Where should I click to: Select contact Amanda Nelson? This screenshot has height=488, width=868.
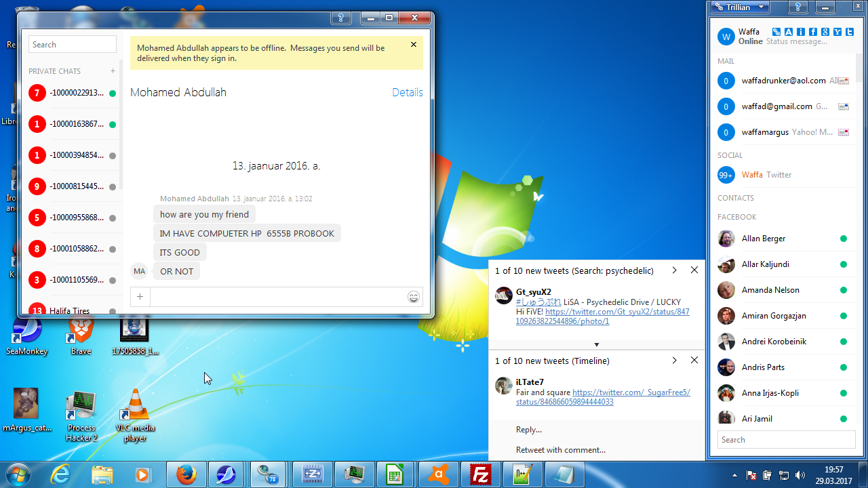784,290
